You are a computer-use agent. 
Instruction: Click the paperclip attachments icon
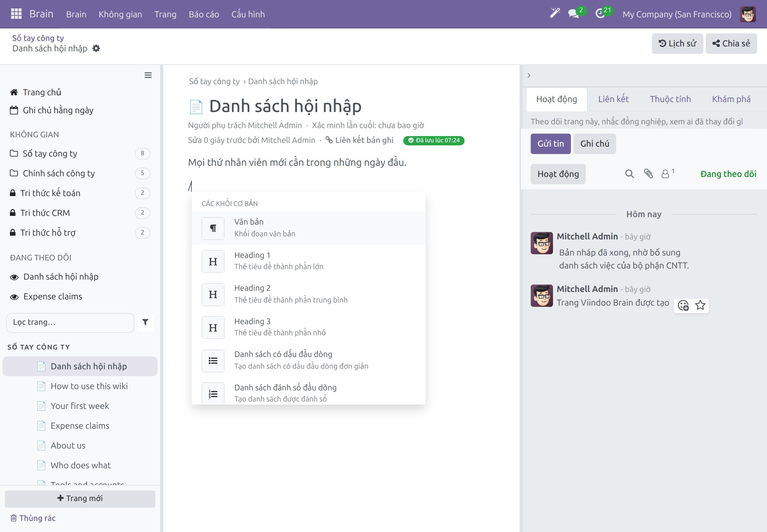coord(648,174)
